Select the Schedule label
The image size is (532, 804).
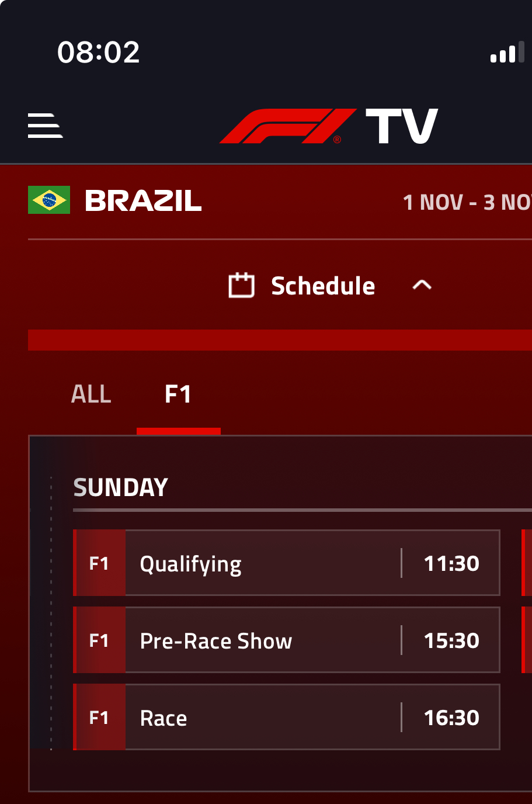point(323,286)
